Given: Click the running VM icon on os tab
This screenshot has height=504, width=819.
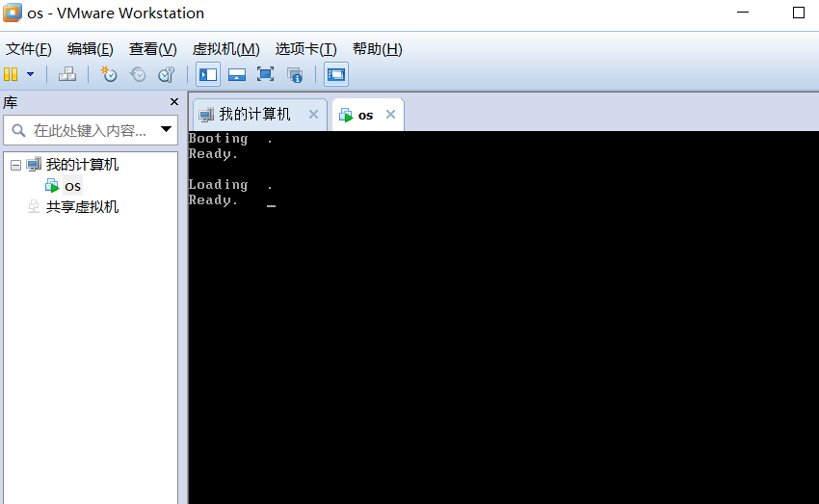Looking at the screenshot, I should pyautogui.click(x=346, y=115).
